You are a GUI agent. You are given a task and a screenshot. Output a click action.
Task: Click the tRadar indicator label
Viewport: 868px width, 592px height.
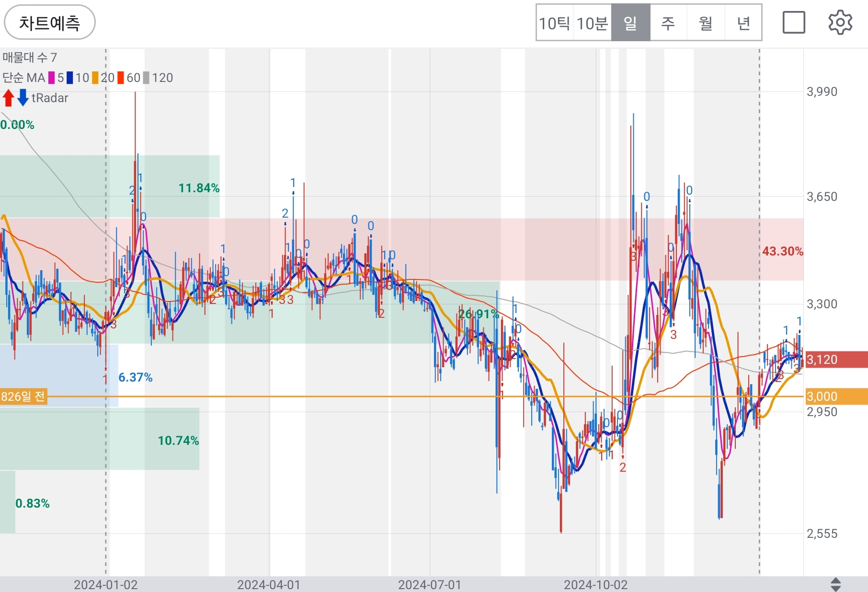click(50, 98)
